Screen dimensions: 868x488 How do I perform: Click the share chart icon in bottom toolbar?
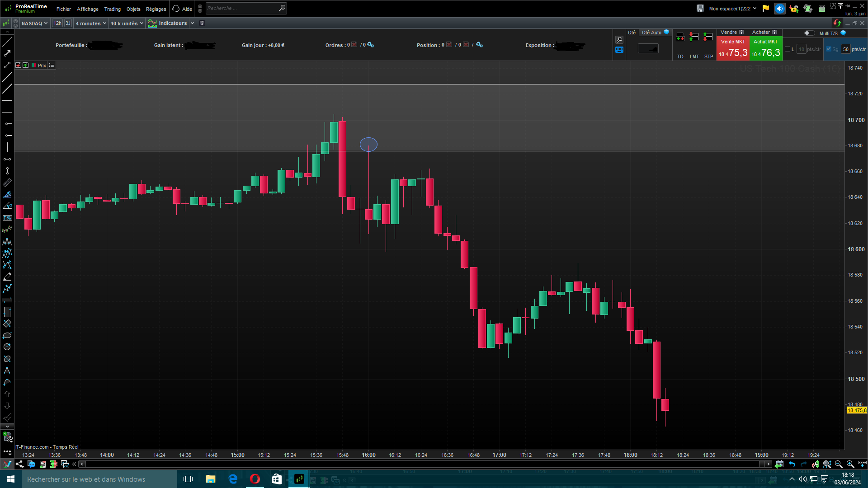(19, 464)
